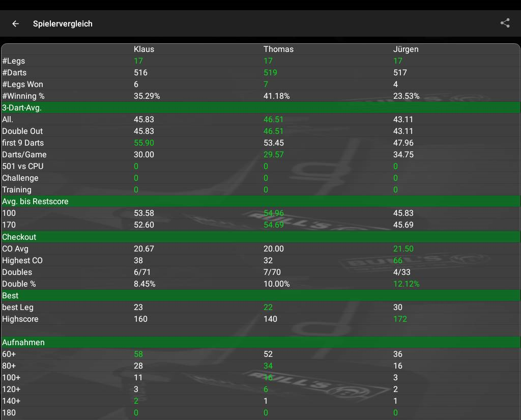Click the Aufnahmen section header
This screenshot has height=420, width=521.
coord(23,343)
